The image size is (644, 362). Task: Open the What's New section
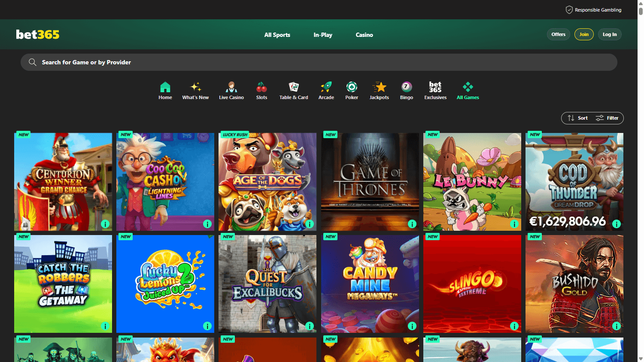(x=195, y=90)
